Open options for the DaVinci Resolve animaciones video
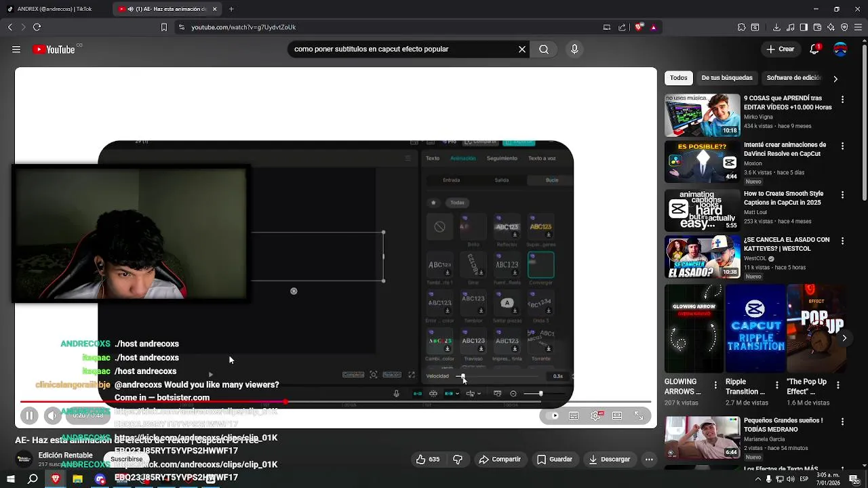868x488 pixels. point(842,146)
